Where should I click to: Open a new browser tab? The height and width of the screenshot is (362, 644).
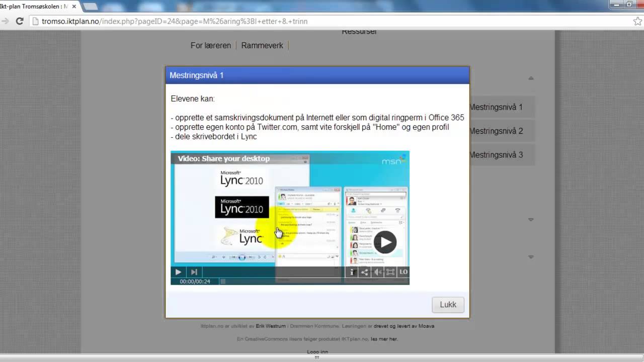(91, 7)
